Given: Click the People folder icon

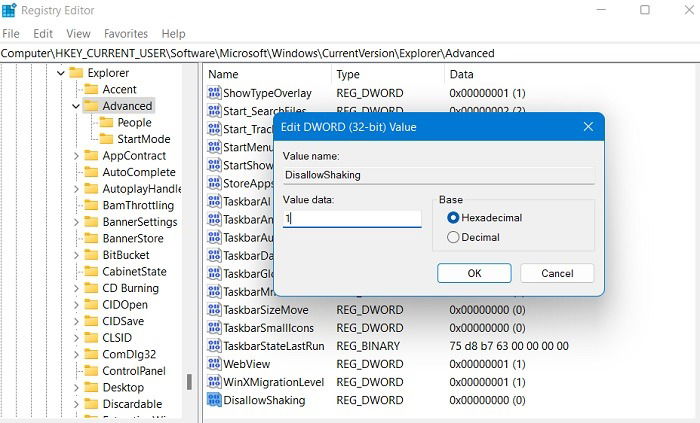Looking at the screenshot, I should click(x=106, y=122).
